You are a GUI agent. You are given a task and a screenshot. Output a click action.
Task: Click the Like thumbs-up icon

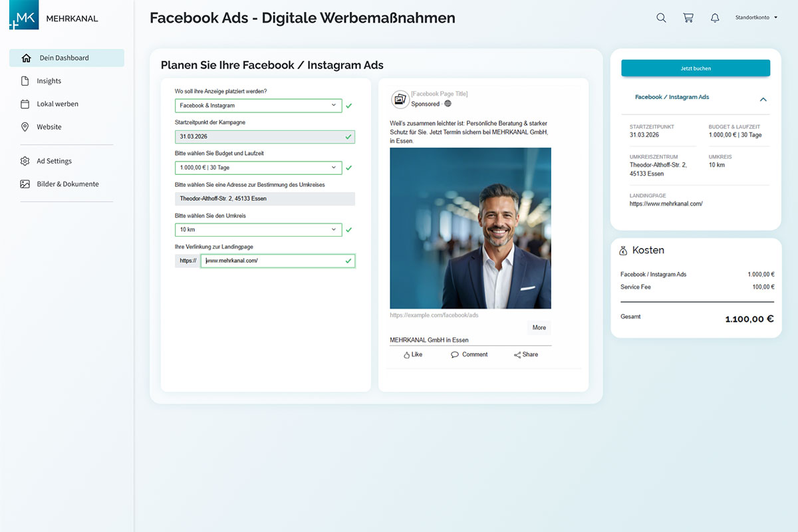[407, 355]
